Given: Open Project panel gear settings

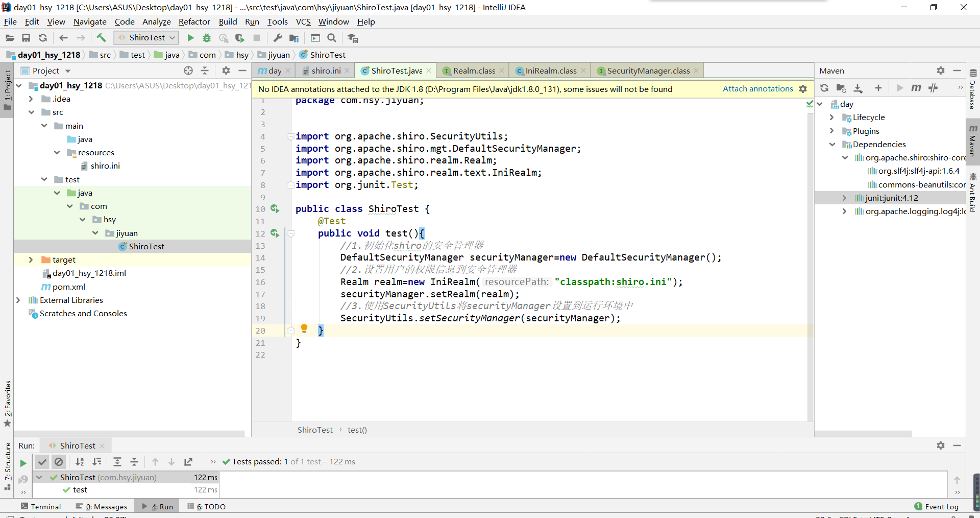Looking at the screenshot, I should (x=226, y=70).
